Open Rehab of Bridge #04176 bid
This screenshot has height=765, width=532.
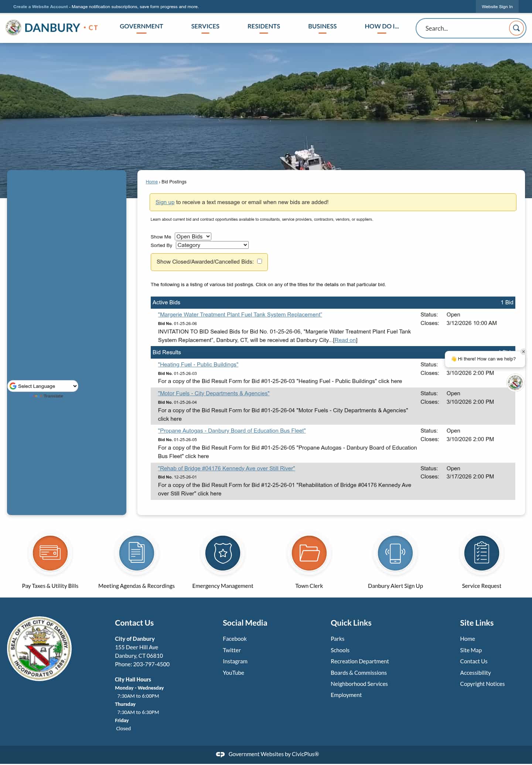click(226, 468)
